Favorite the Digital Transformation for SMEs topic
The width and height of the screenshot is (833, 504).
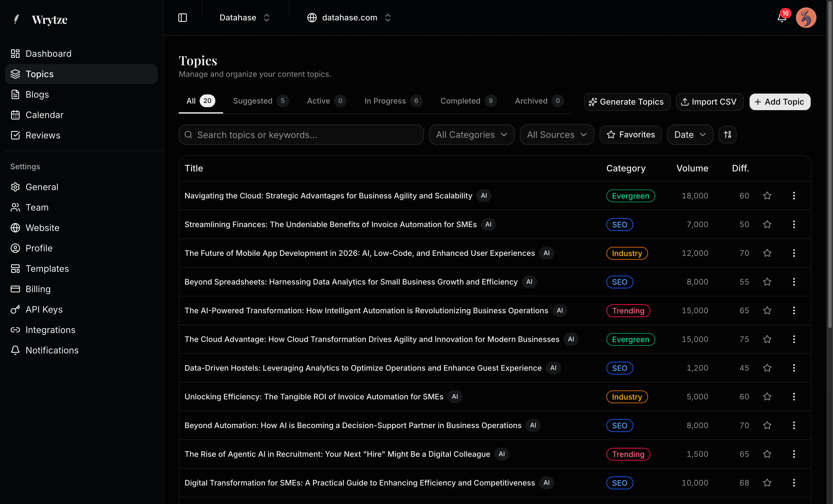coord(767,483)
